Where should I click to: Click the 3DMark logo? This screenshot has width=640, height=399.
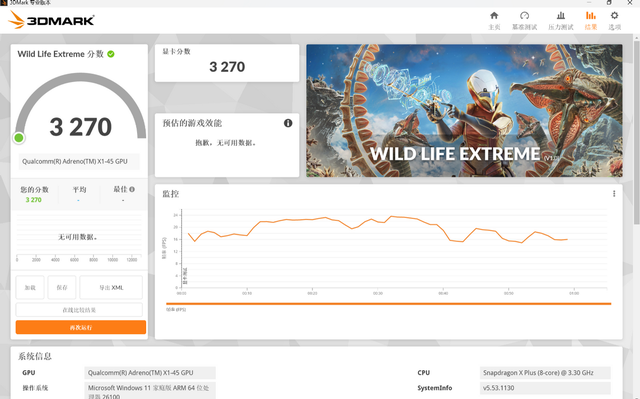51,20
